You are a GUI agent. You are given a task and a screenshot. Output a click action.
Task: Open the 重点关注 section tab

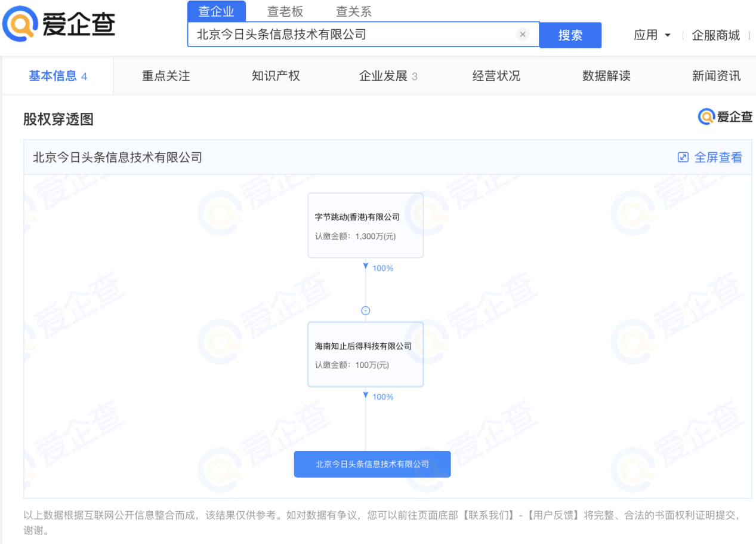(165, 75)
